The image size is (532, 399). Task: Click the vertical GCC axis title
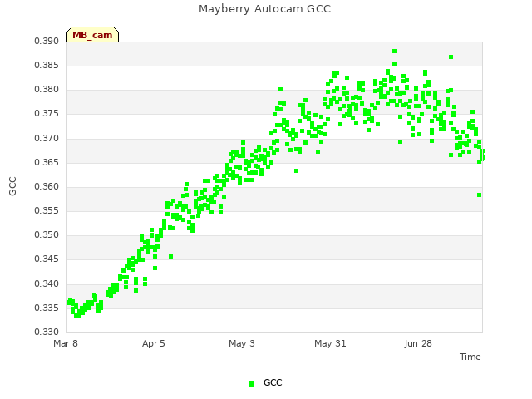pos(12,186)
